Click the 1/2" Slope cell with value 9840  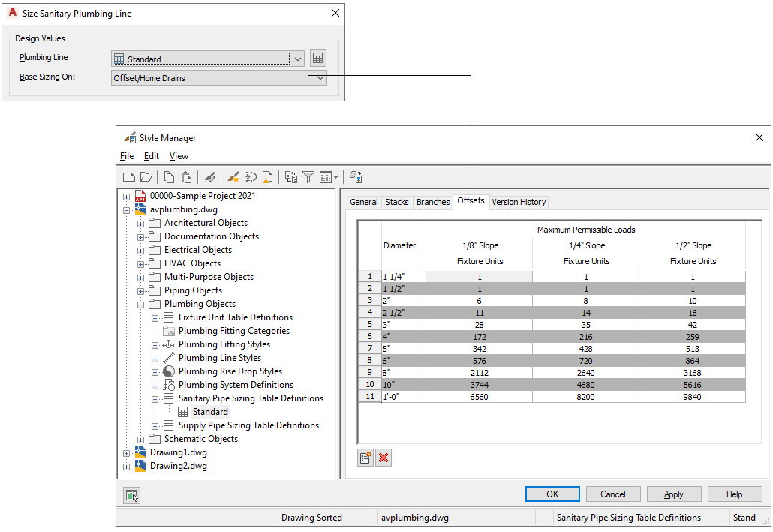click(x=692, y=397)
